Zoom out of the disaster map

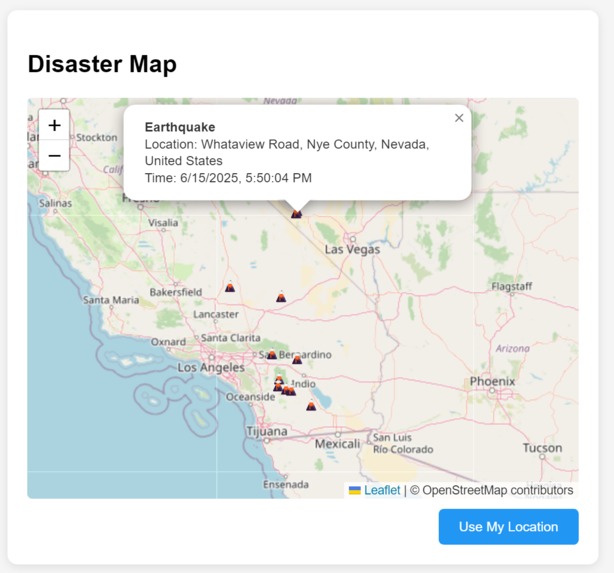[54, 155]
